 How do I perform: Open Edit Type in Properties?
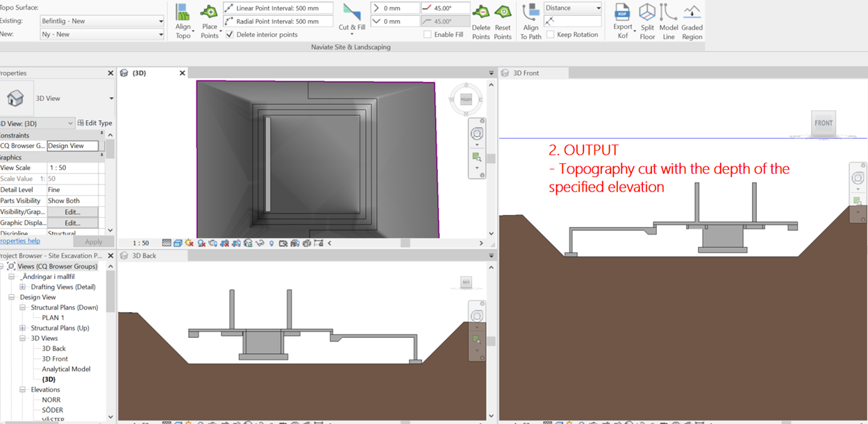[x=94, y=122]
